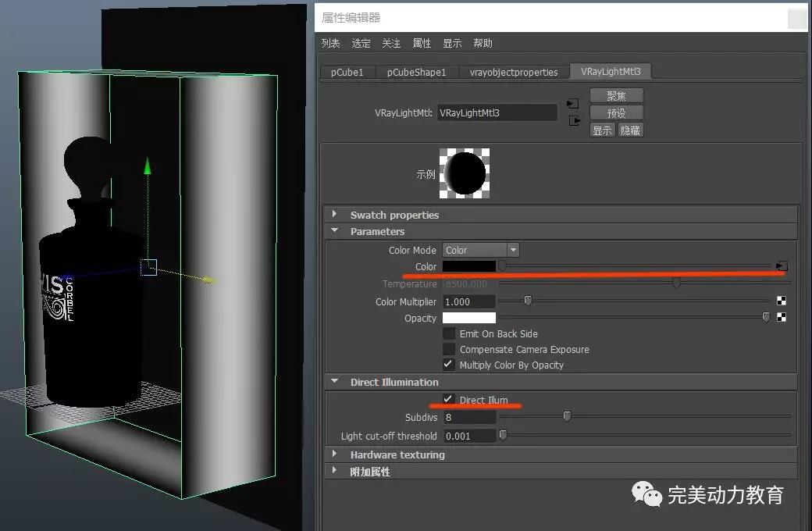The width and height of the screenshot is (812, 531).
Task: Toggle Compensate Camera Exposure checkbox
Action: click(449, 349)
